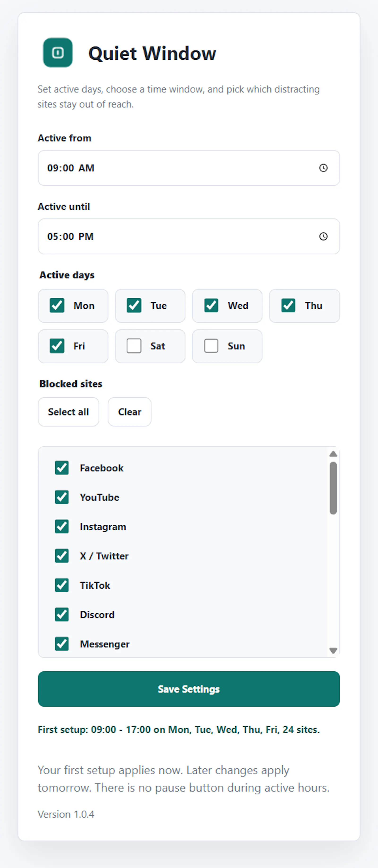Open time picker clock in Active until
The width and height of the screenshot is (378, 868).
(x=323, y=236)
